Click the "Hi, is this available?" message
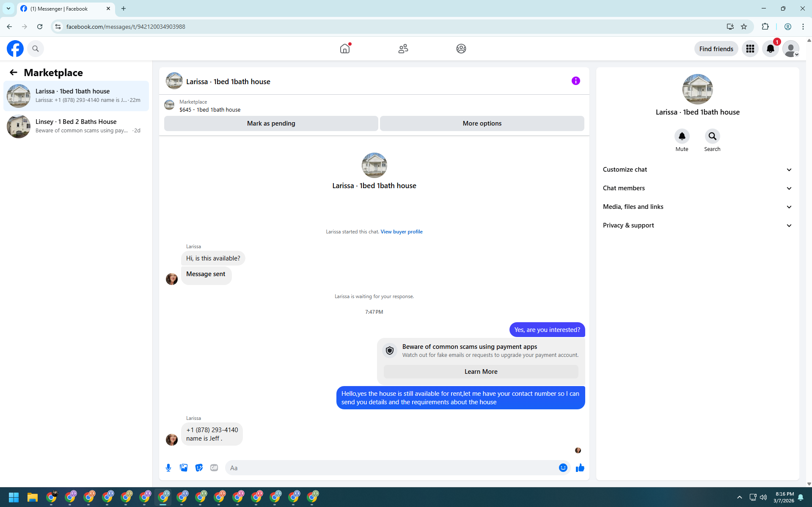The height and width of the screenshot is (507, 812). click(213, 258)
